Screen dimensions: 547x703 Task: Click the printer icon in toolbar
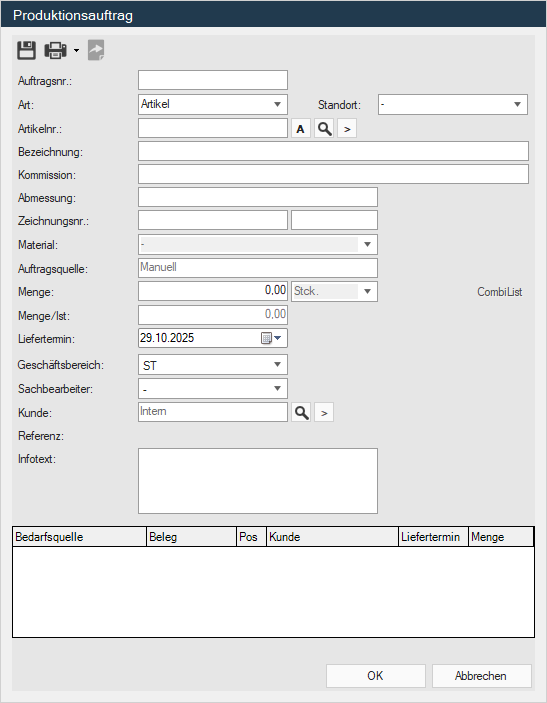[56, 50]
